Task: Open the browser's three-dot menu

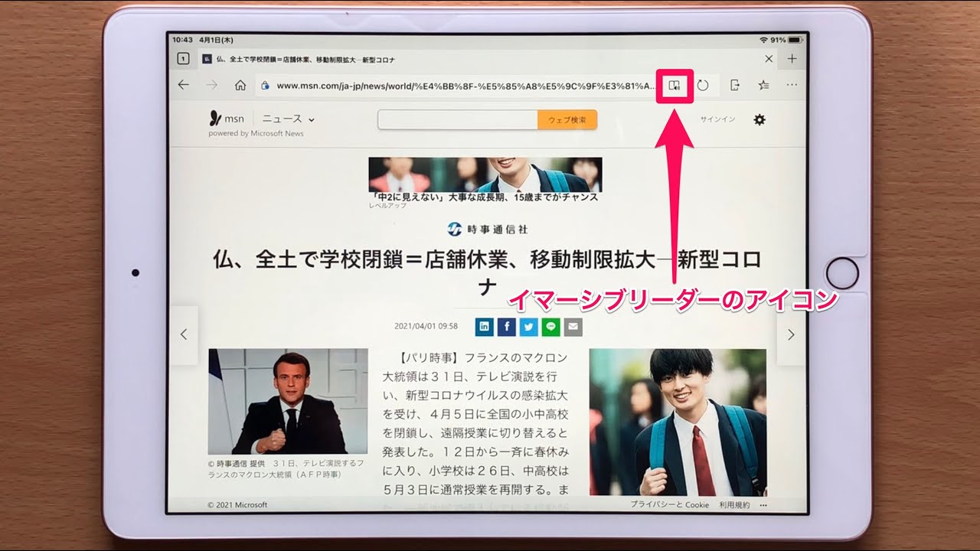Action: pyautogui.click(x=792, y=85)
